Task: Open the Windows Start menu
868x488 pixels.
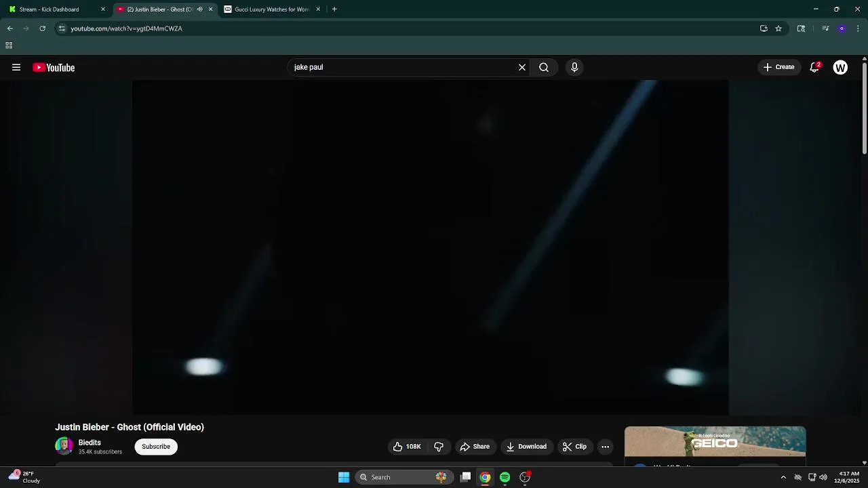Action: pos(344,477)
